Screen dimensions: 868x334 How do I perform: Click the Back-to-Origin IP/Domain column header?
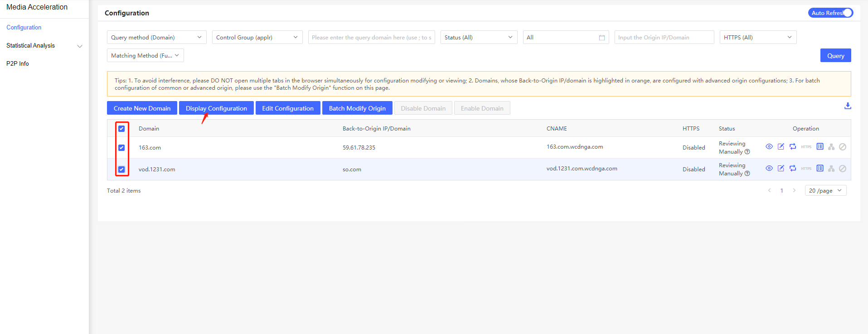(377, 129)
